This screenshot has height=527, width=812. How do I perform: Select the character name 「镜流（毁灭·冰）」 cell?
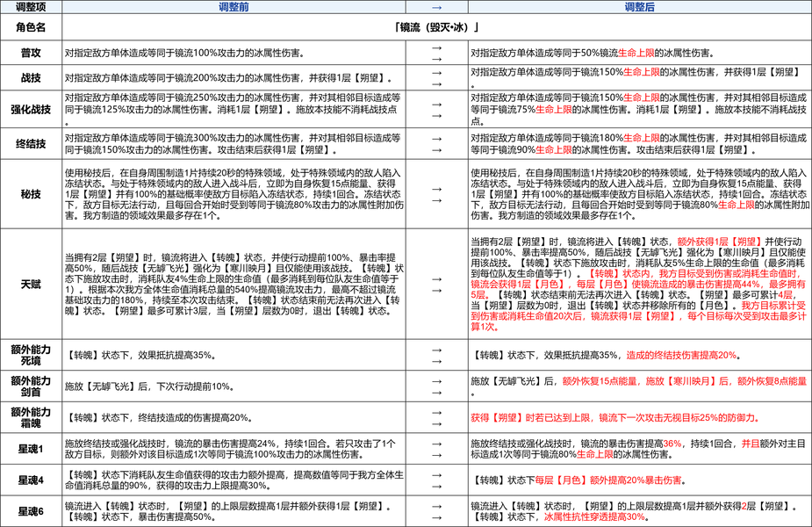pyautogui.click(x=436, y=28)
